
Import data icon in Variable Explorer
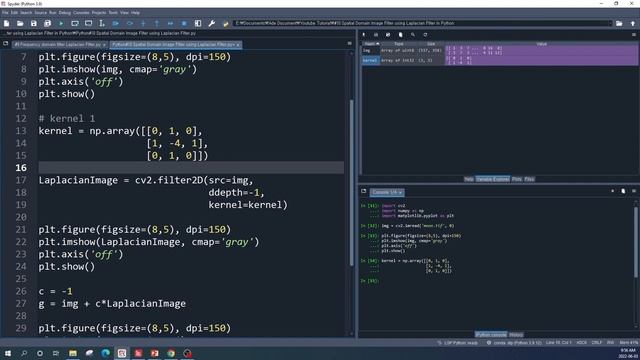pos(364,35)
